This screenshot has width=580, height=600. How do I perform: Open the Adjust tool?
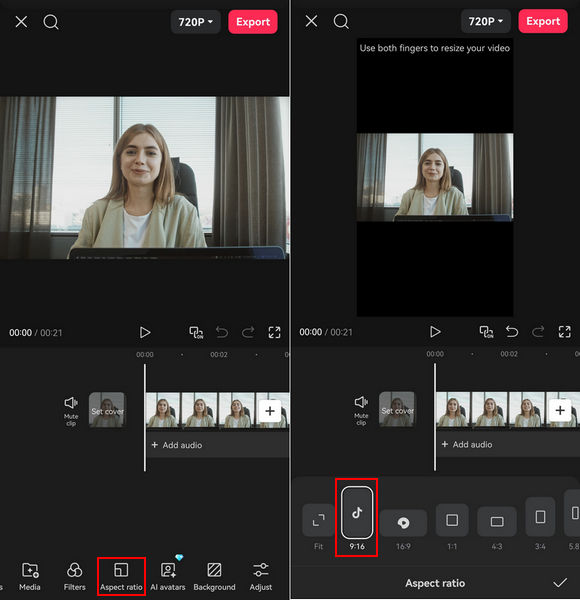pyautogui.click(x=261, y=576)
